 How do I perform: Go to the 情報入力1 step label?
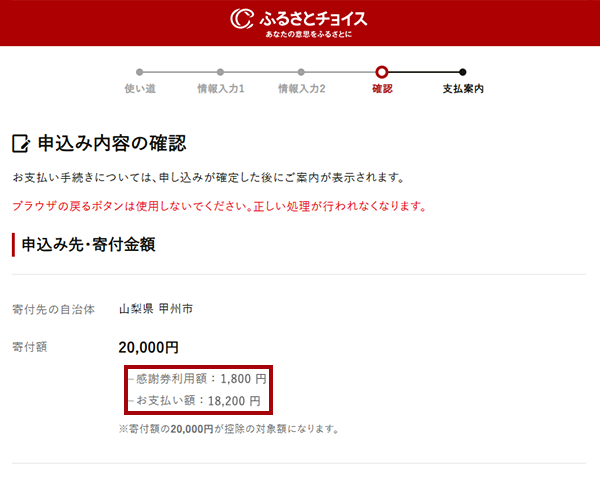coord(220,89)
